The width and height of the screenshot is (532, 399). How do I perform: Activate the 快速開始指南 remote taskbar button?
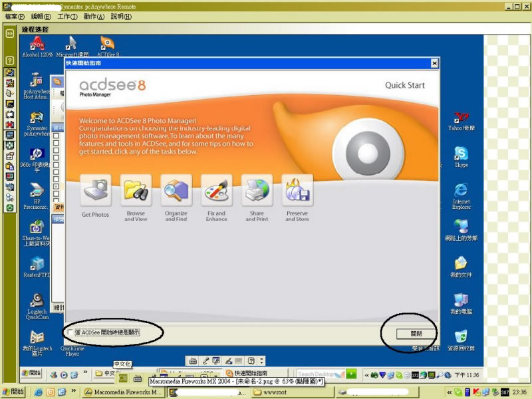tap(256, 373)
